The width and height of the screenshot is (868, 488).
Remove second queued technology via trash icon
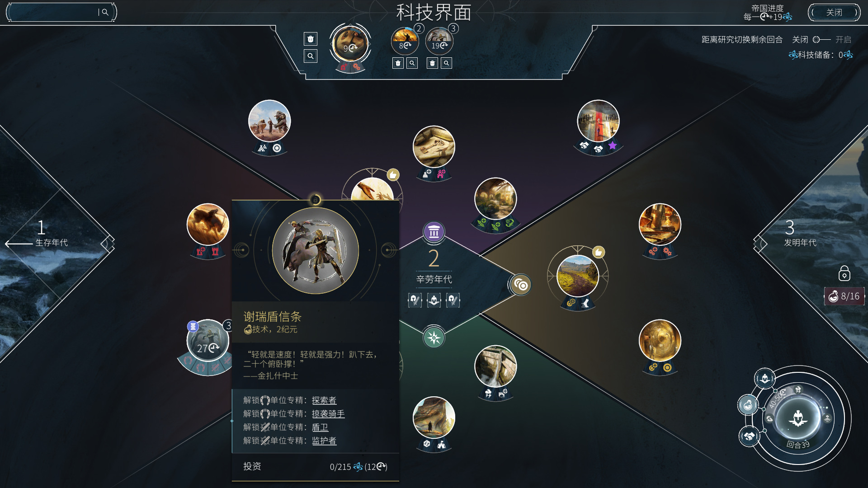pyautogui.click(x=398, y=63)
